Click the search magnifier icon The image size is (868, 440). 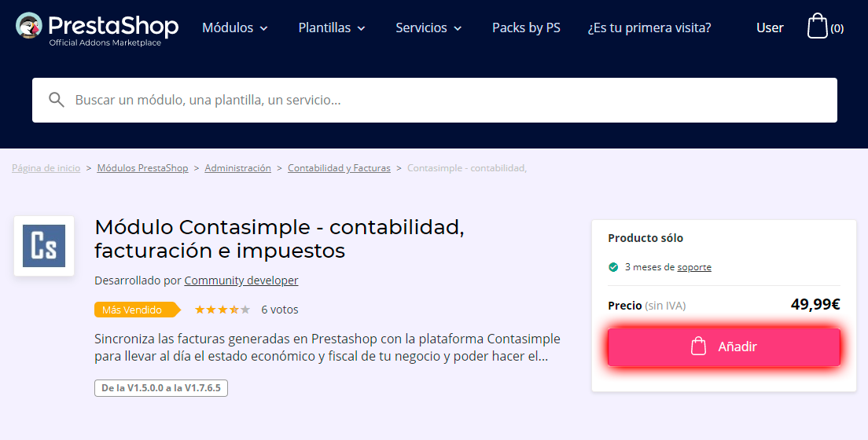tap(57, 100)
